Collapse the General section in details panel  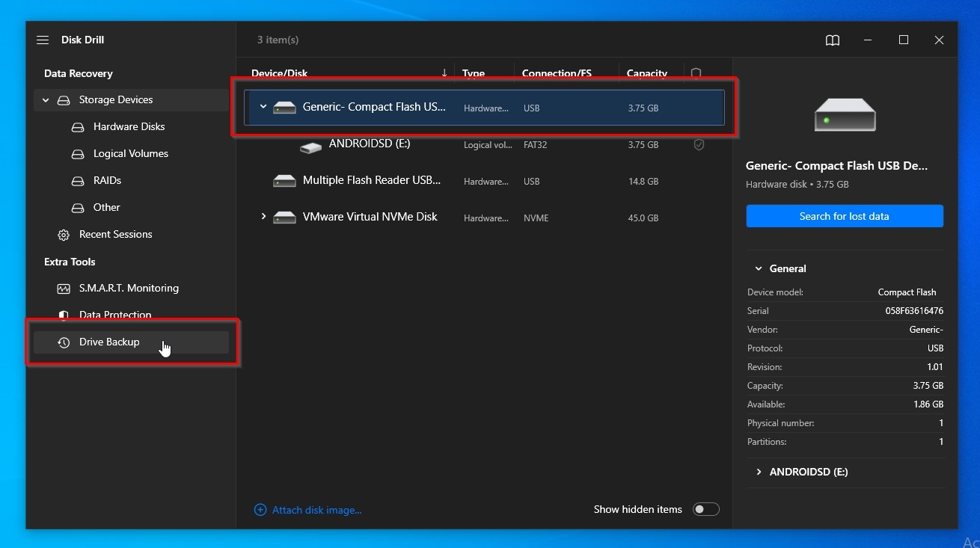759,268
